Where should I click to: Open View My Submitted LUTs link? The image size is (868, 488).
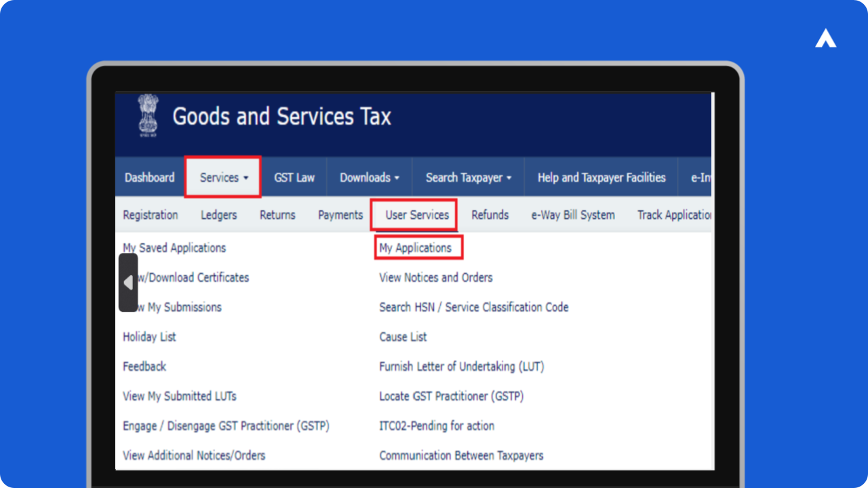pos(180,396)
